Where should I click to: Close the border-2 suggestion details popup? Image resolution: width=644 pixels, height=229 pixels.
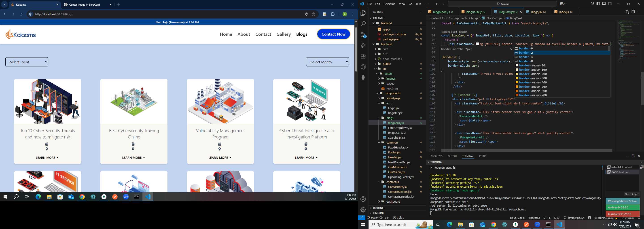click(x=511, y=49)
